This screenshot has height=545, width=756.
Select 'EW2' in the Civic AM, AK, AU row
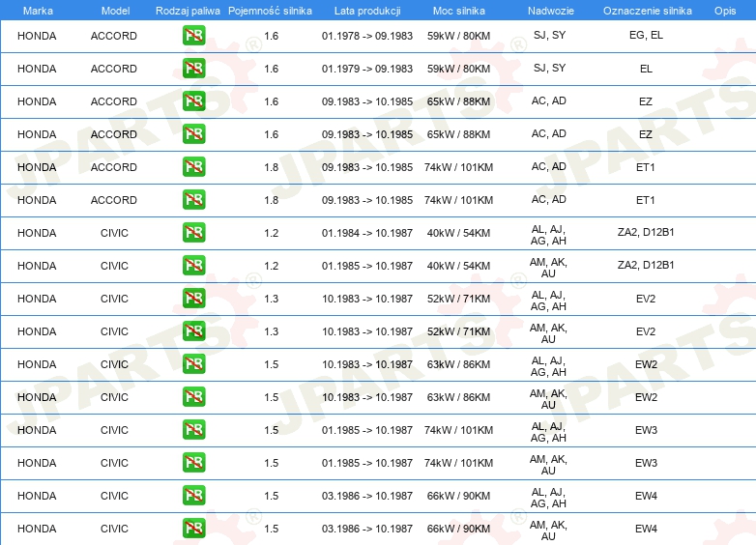646,397
